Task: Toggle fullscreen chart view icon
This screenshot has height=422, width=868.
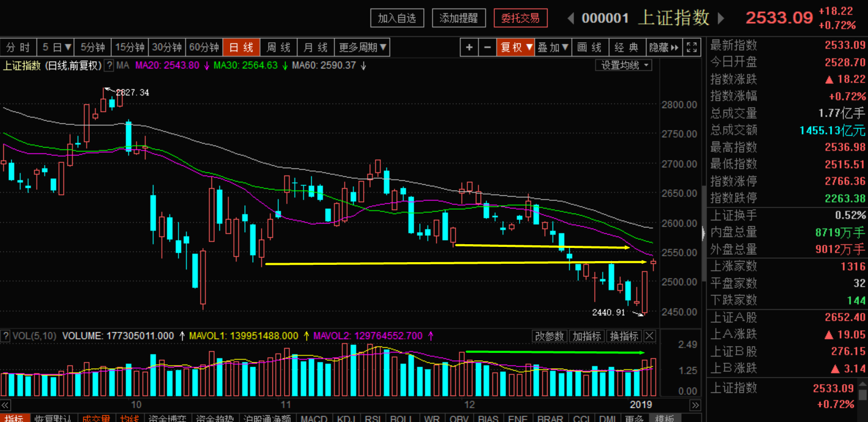Action: pos(692,47)
